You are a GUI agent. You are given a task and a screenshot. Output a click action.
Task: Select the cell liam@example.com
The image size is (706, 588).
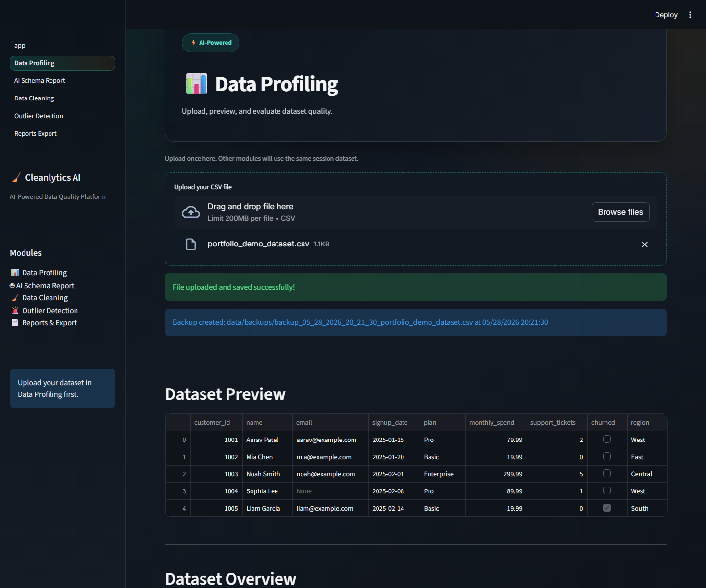[330, 508]
